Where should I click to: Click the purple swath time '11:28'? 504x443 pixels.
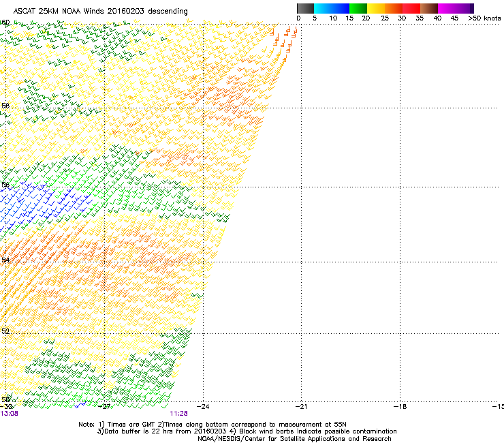pos(178,414)
